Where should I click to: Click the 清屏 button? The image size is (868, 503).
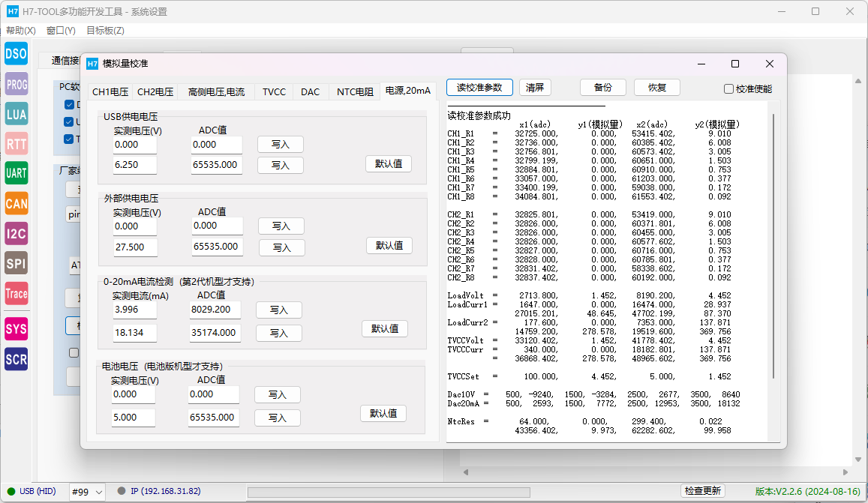(x=535, y=88)
